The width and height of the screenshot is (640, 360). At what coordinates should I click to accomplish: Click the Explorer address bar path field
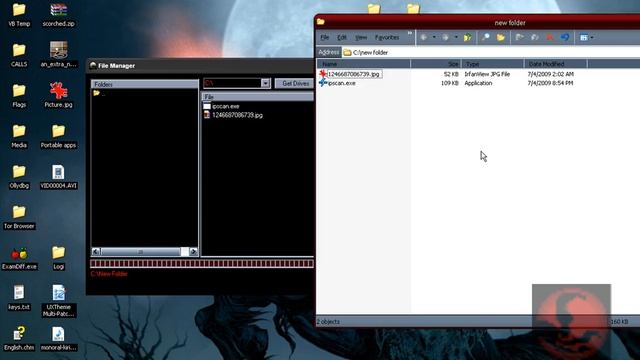[491, 52]
